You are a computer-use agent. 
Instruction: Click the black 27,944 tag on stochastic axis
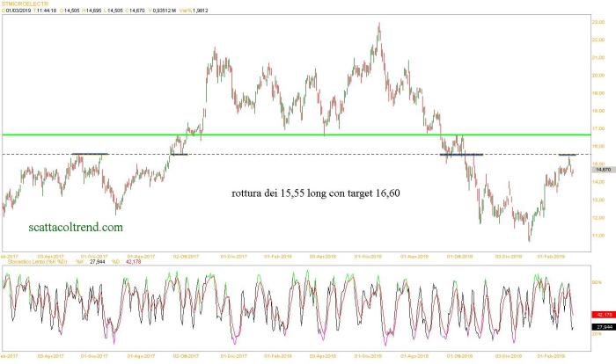[604, 327]
